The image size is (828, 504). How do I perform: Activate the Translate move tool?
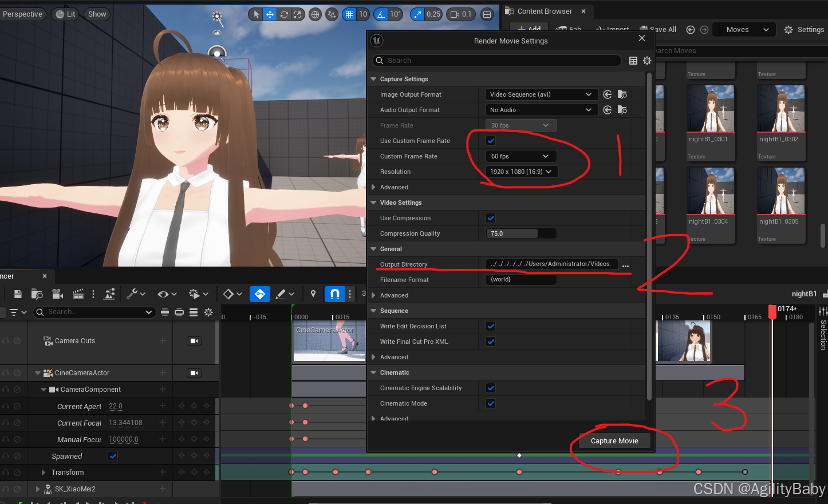[270, 14]
